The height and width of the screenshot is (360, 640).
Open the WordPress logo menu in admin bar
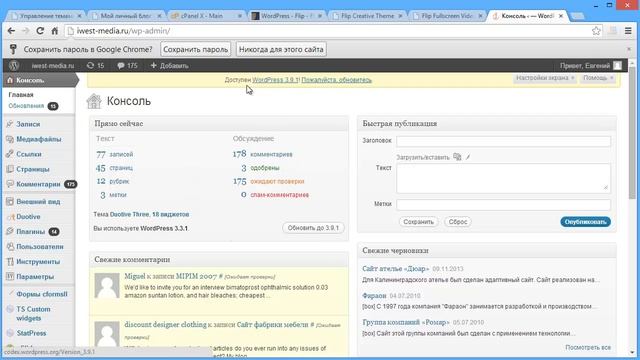click(x=14, y=65)
